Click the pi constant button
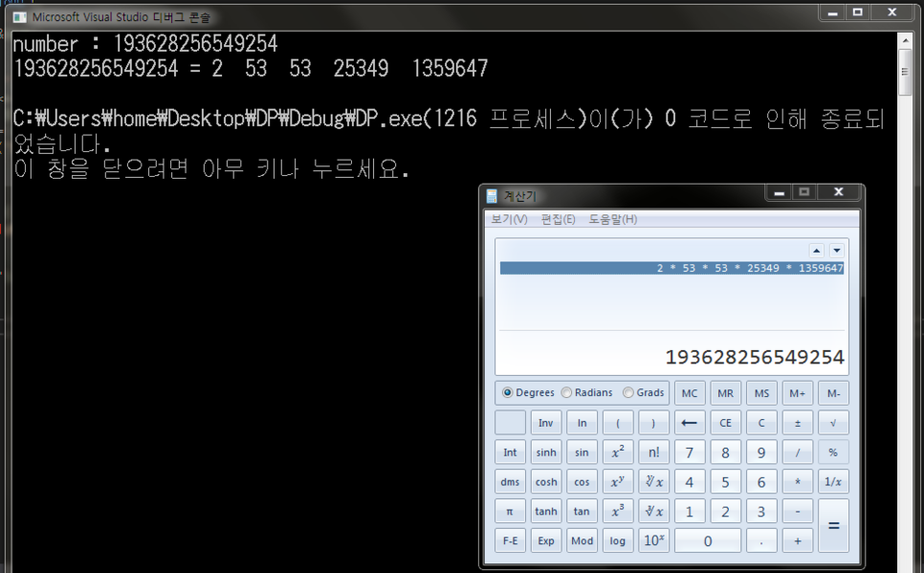 tap(510, 511)
